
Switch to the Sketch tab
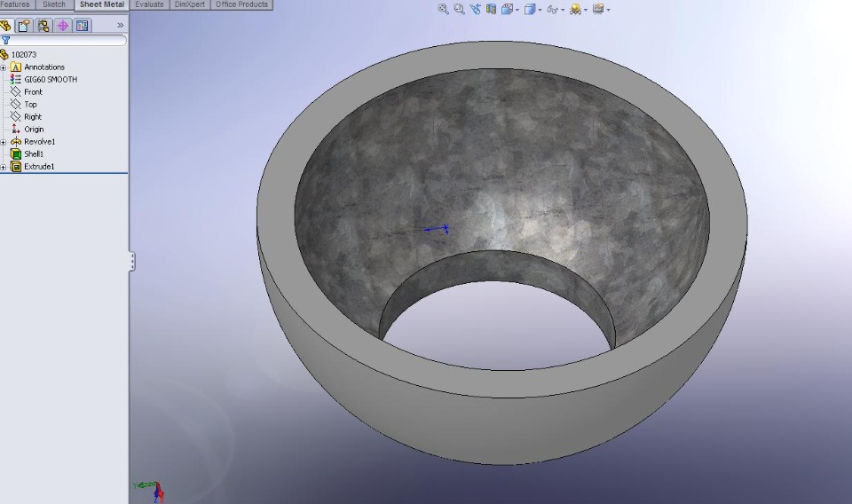click(x=54, y=4)
